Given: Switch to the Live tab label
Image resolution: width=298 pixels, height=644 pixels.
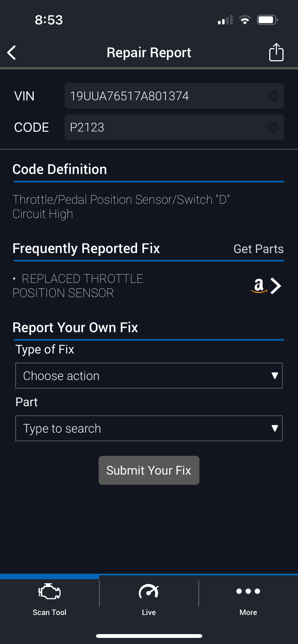Looking at the screenshot, I should pos(149,612).
